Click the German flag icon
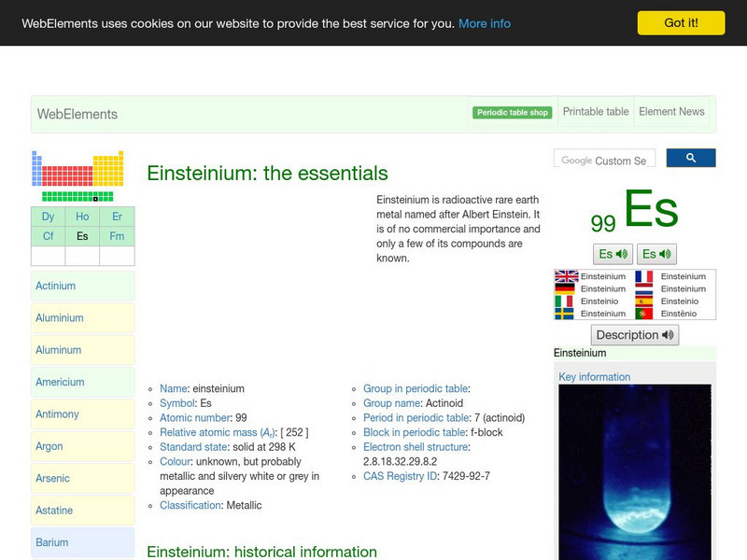Image resolution: width=747 pixels, height=560 pixels. (565, 288)
